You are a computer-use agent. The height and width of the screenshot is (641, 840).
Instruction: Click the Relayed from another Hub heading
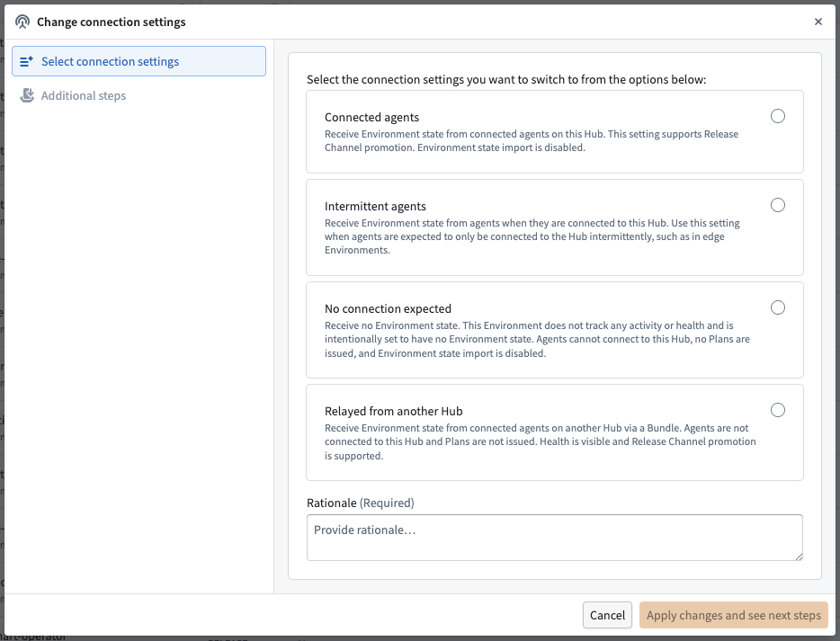394,411
